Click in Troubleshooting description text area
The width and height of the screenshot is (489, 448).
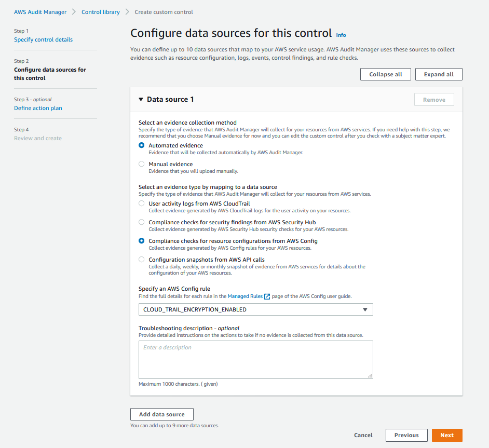click(x=256, y=360)
